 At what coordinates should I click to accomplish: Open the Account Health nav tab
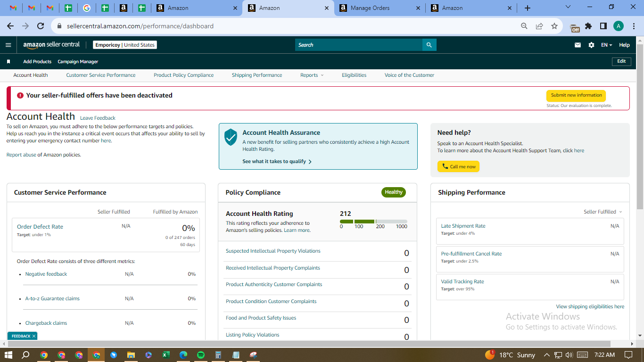tap(31, 75)
